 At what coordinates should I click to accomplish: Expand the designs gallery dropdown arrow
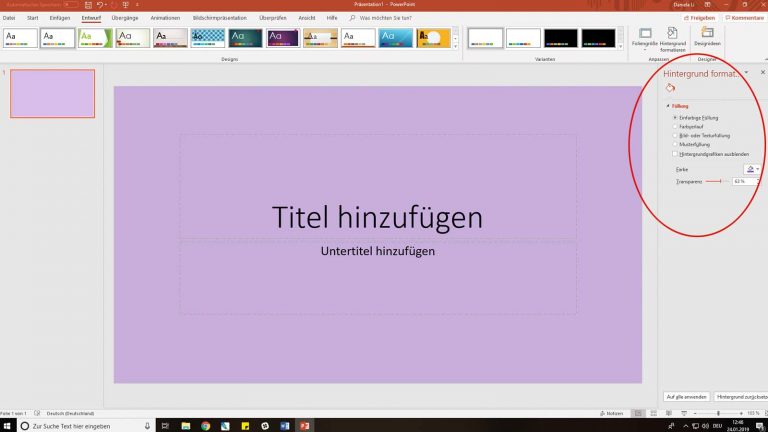coord(456,45)
